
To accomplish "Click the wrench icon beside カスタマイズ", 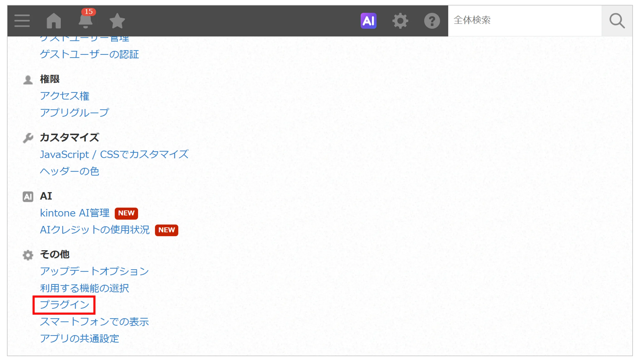I will pyautogui.click(x=28, y=138).
